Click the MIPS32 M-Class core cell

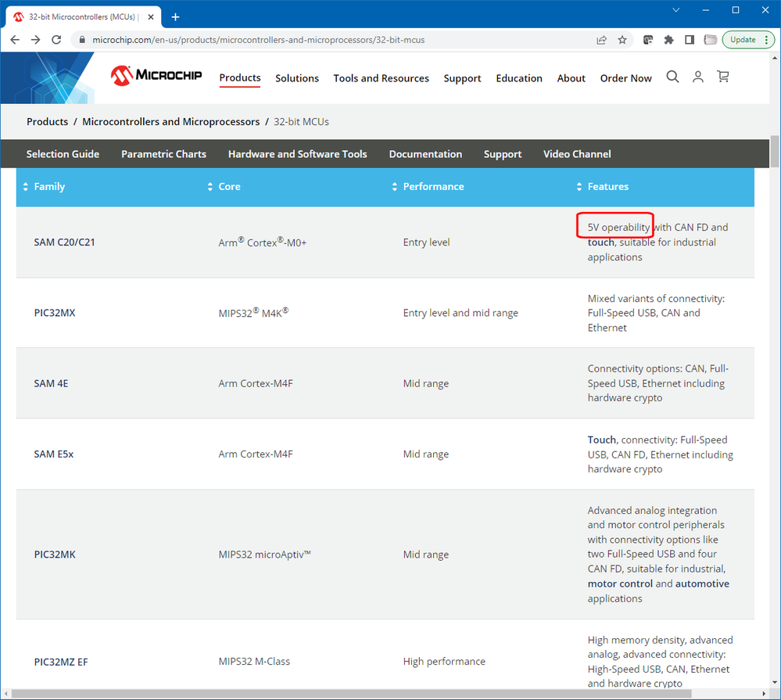pyautogui.click(x=254, y=662)
